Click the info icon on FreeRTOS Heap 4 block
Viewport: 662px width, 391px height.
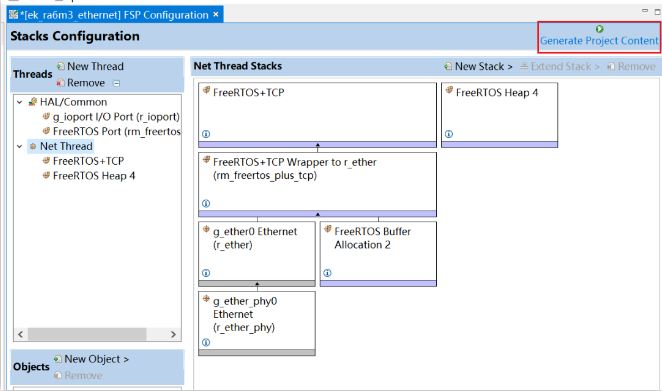(449, 134)
